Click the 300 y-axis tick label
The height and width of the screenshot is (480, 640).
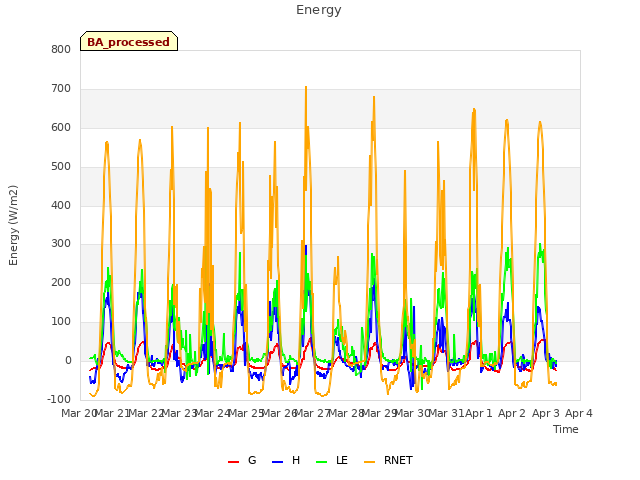click(x=61, y=244)
